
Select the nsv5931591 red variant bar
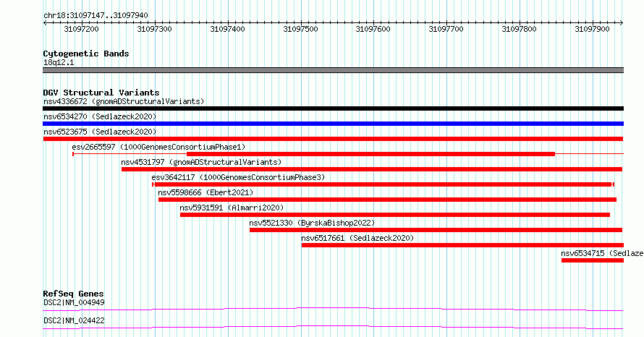coord(395,215)
